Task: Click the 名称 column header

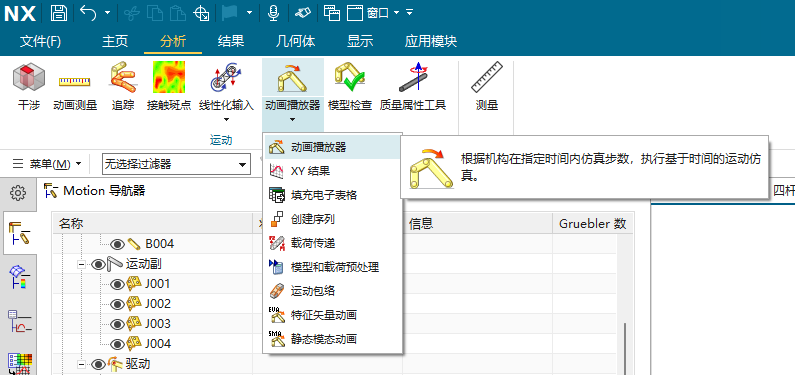Action: (x=152, y=223)
